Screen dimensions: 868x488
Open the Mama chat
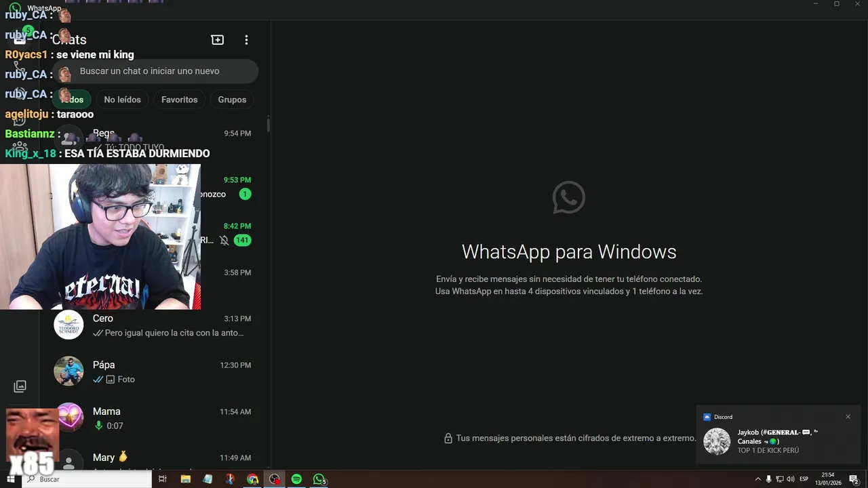pos(155,418)
